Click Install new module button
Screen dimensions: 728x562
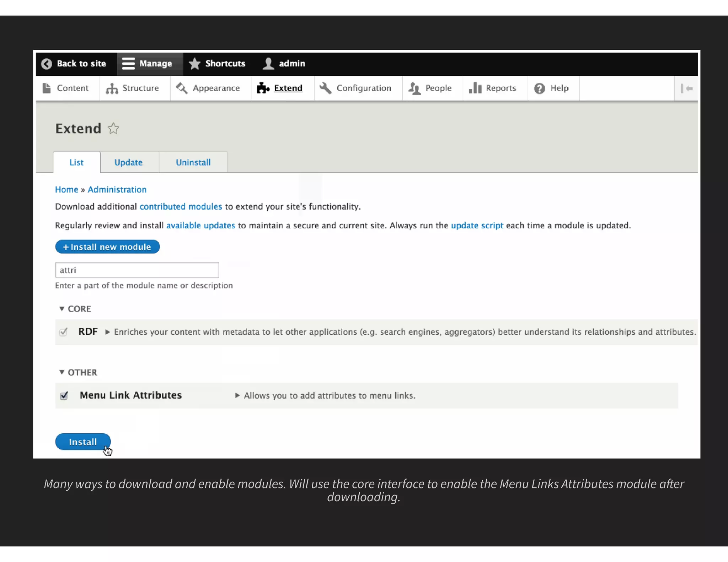[107, 247]
